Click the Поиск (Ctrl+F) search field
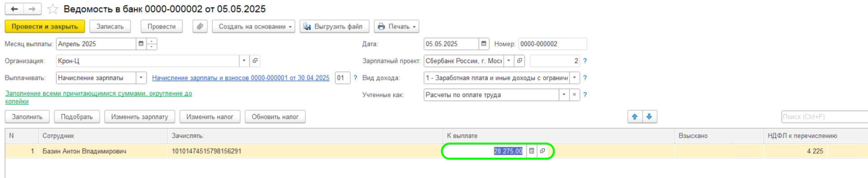This screenshot has width=868, height=178. [825, 117]
